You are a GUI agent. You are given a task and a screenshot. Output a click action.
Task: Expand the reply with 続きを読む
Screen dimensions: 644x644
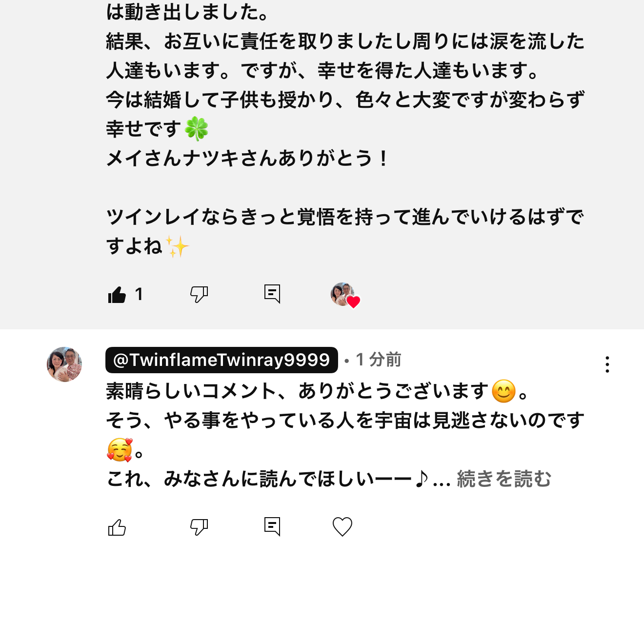[503, 479]
